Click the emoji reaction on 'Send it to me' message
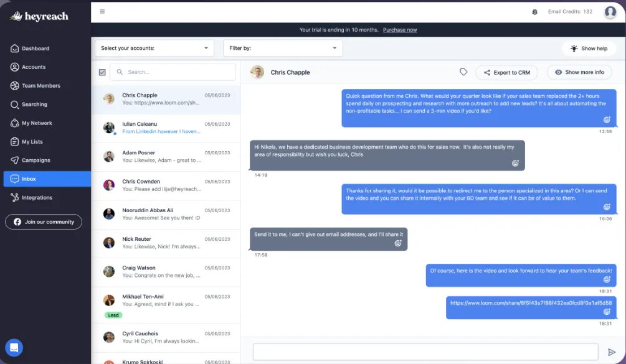This screenshot has width=626, height=364. tap(397, 243)
